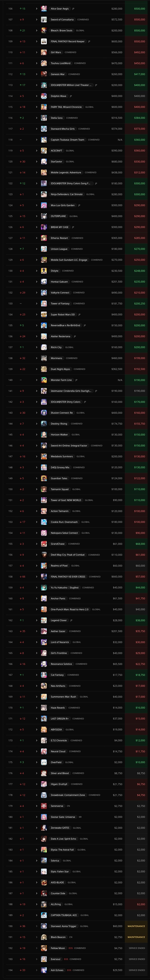Expand the Starseed: Asnia Trigger row chevron
The height and width of the screenshot is (980, 150).
click(37, 926)
